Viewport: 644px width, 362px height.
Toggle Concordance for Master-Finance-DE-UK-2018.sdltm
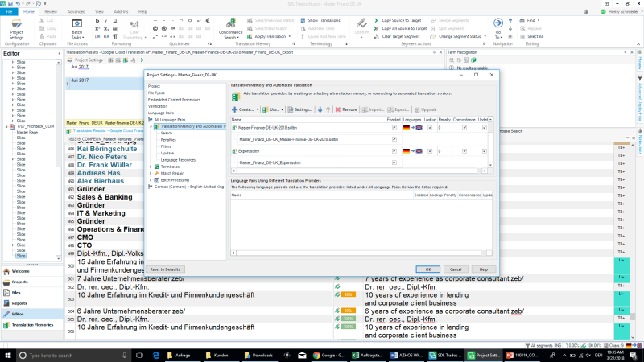[x=464, y=128]
